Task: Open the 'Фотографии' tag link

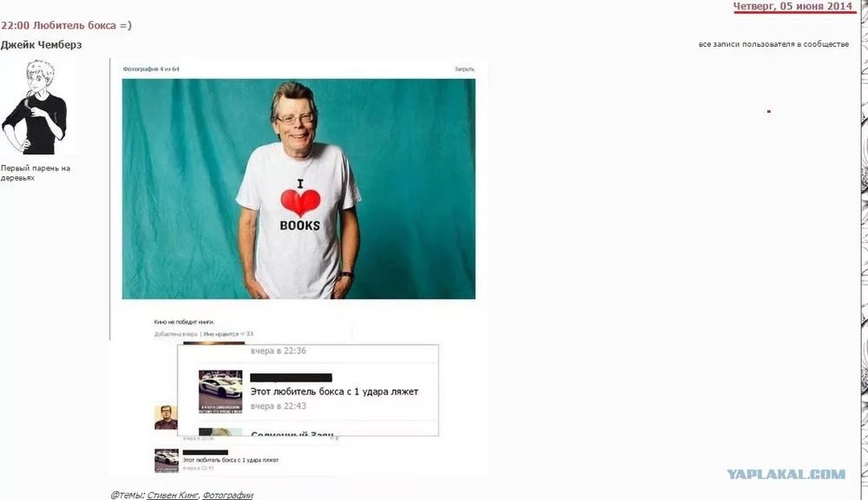Action: (227, 495)
